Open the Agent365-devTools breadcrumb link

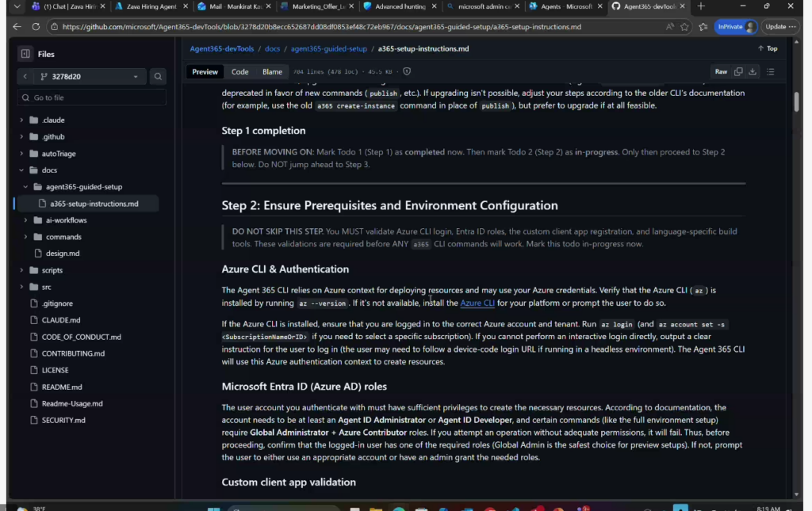(221, 48)
